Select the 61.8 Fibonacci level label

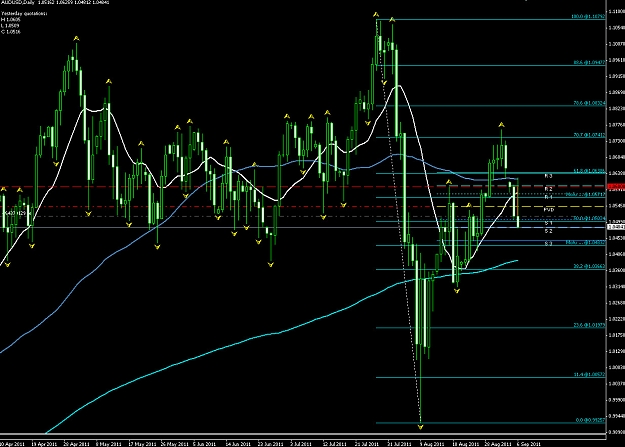pos(590,171)
